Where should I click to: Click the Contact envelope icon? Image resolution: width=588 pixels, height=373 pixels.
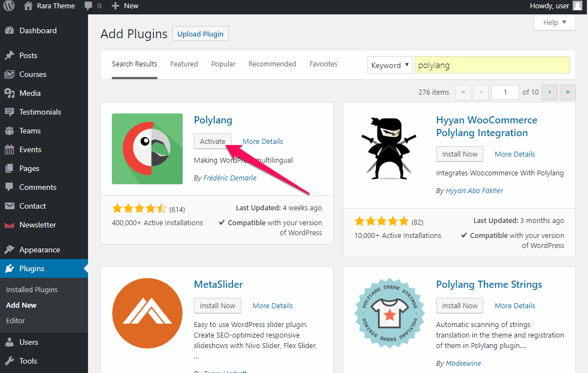(9, 206)
